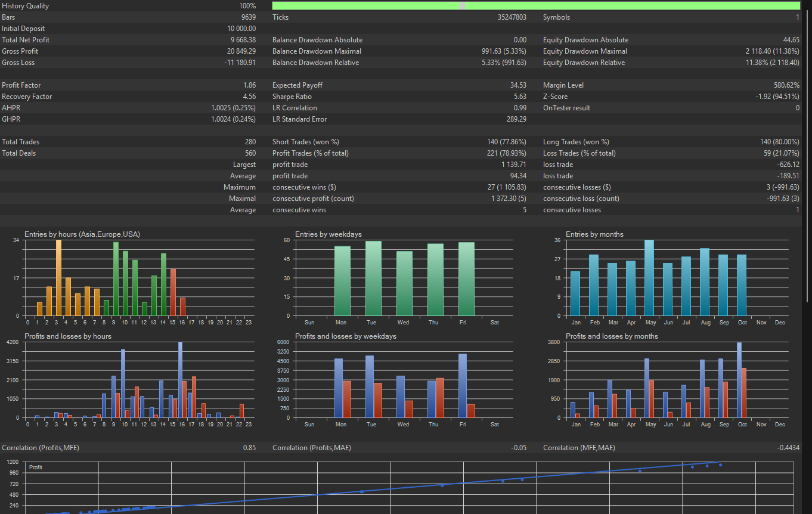
Task: Click the rightmost dot on the Profit scatter chart
Action: (x=720, y=465)
